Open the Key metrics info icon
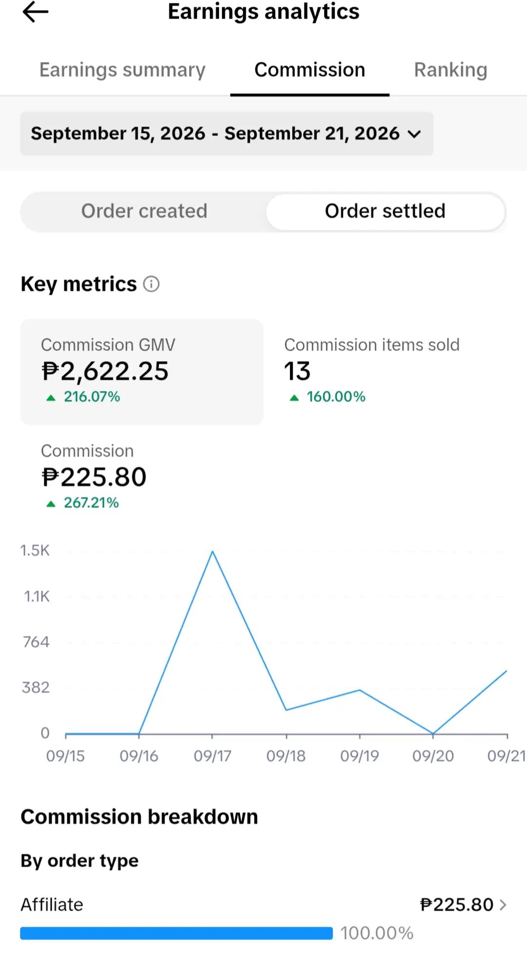527x980 pixels. coord(151,284)
